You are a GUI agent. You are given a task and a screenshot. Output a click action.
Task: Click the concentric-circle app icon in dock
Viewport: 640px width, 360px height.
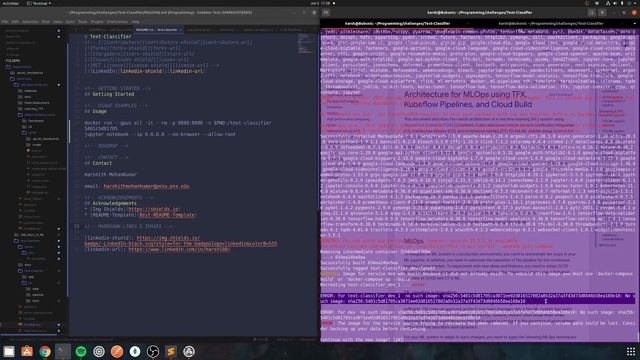tap(99, 351)
